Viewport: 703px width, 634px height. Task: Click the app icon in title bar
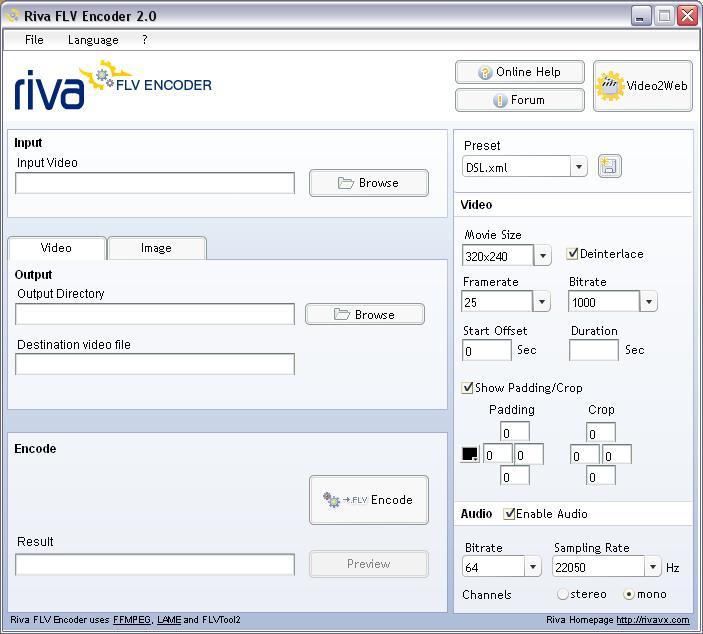[12, 15]
